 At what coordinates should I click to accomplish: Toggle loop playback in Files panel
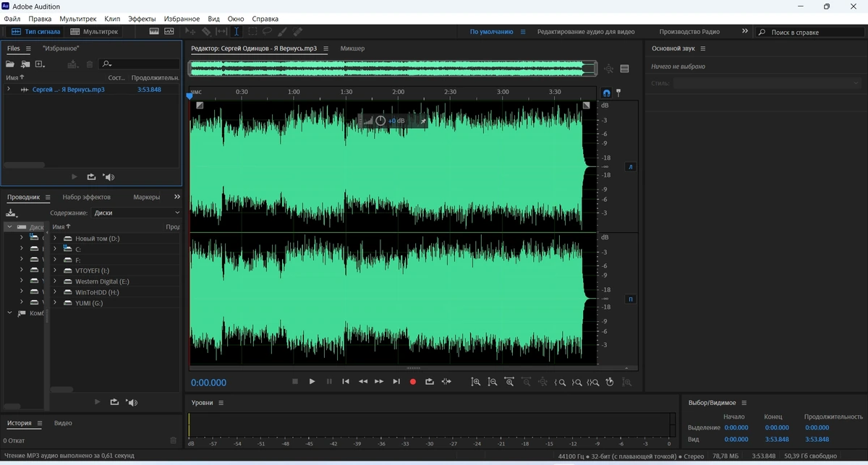[x=91, y=176]
